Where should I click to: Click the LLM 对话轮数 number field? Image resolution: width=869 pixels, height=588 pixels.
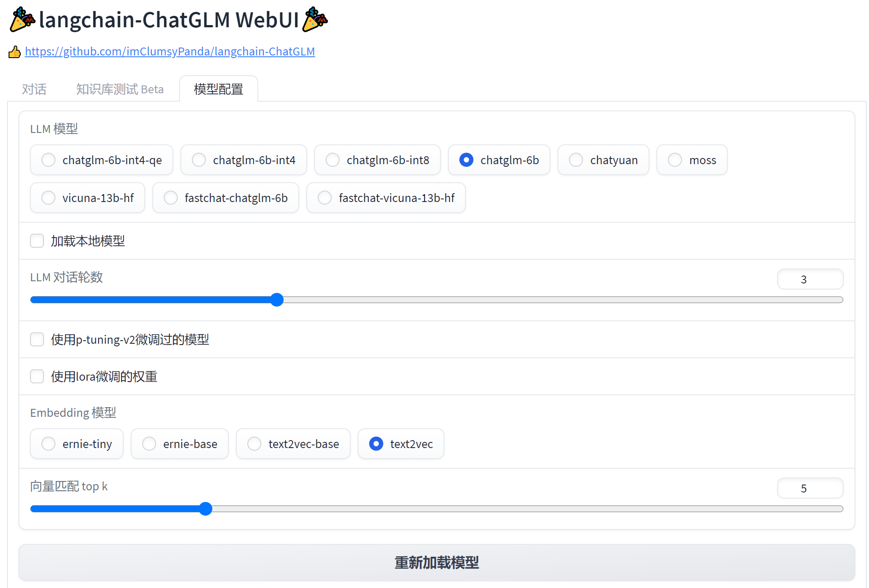[x=810, y=279]
